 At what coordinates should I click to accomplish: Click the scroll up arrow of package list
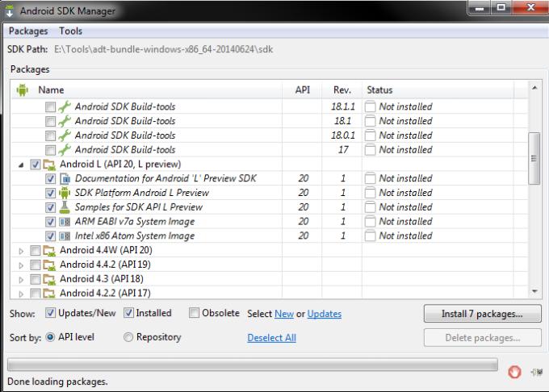(x=534, y=88)
